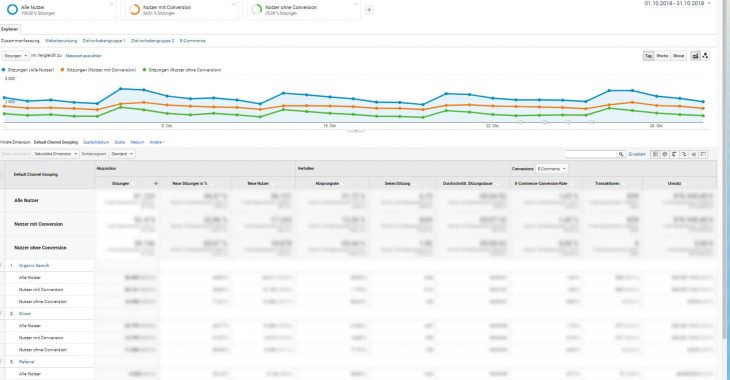
Task: Open the Websitenutzung tab
Action: tap(61, 41)
